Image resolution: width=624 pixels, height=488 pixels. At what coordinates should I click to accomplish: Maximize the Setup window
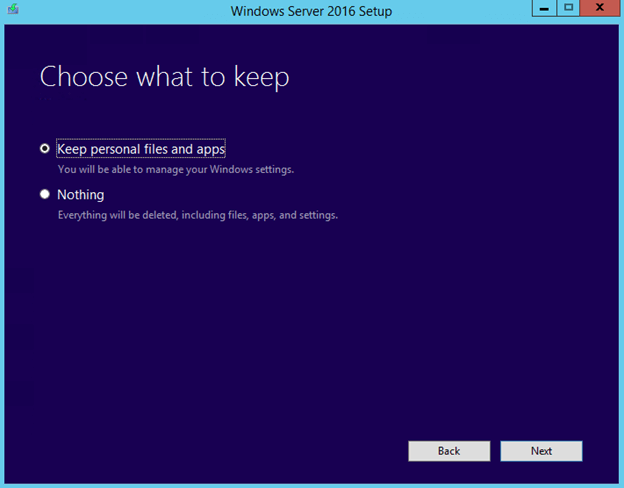[x=568, y=8]
